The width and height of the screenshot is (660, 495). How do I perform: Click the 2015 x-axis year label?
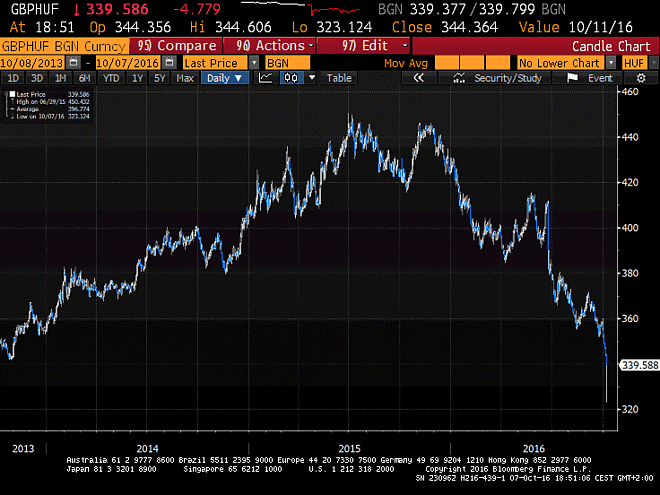tap(349, 449)
